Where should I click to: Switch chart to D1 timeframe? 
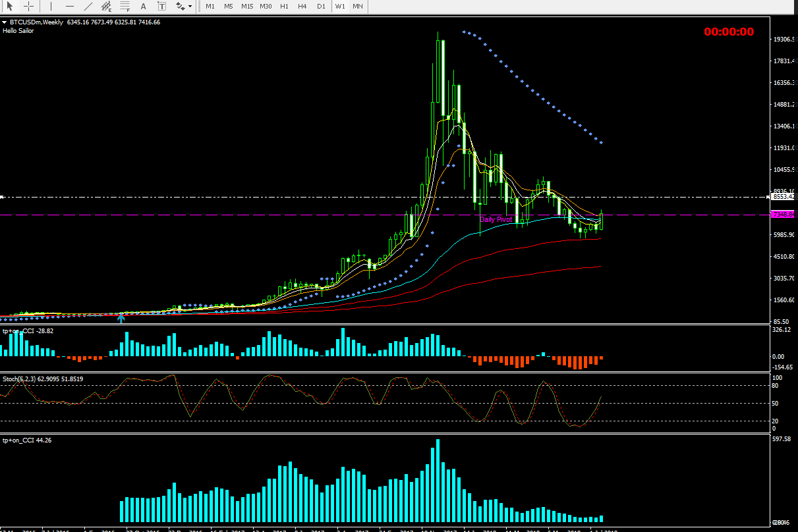(x=321, y=6)
